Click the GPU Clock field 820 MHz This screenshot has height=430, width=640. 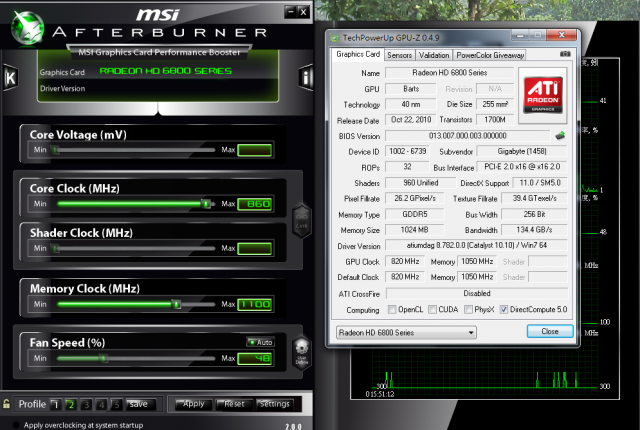tap(405, 261)
